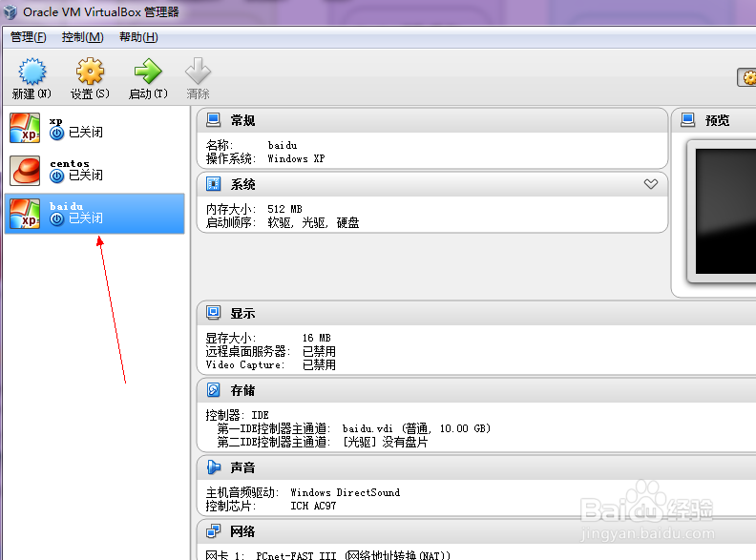Open the 系统 section header link

242,184
